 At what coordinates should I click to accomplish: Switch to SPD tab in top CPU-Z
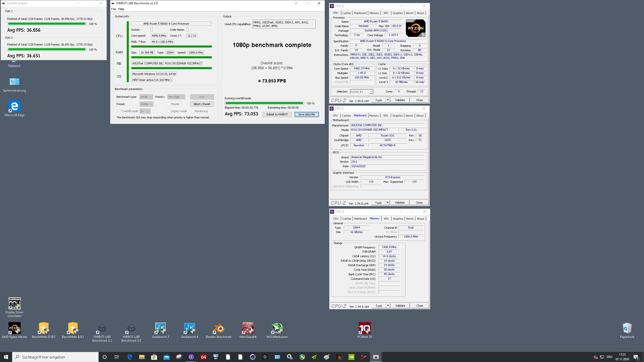click(386, 13)
